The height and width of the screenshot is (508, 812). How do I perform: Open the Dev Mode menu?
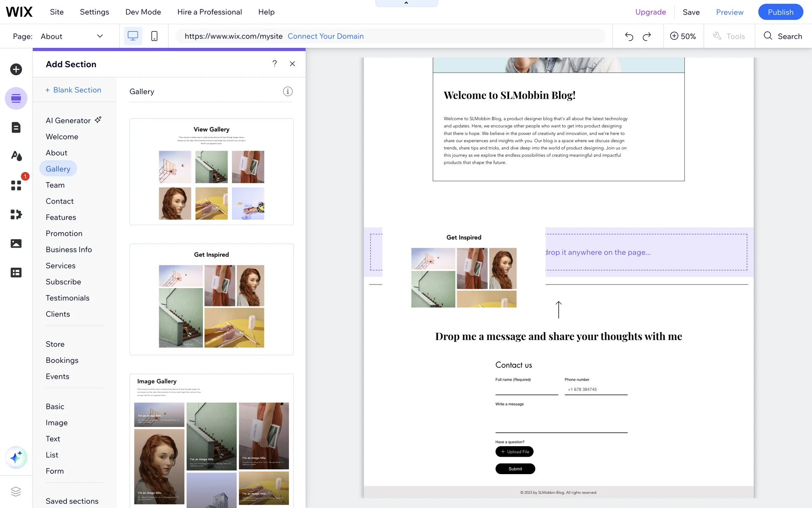(143, 12)
